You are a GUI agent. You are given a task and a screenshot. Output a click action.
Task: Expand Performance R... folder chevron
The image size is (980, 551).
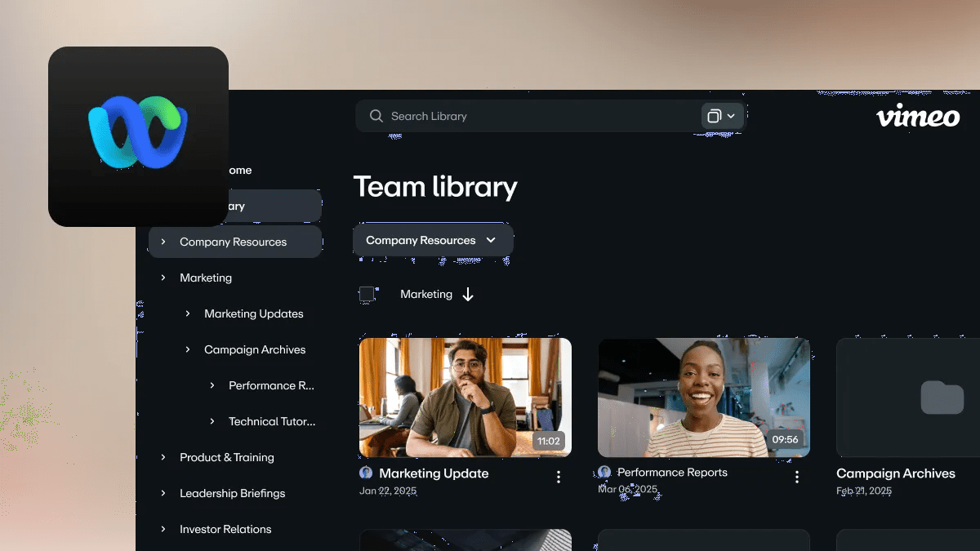(x=212, y=385)
